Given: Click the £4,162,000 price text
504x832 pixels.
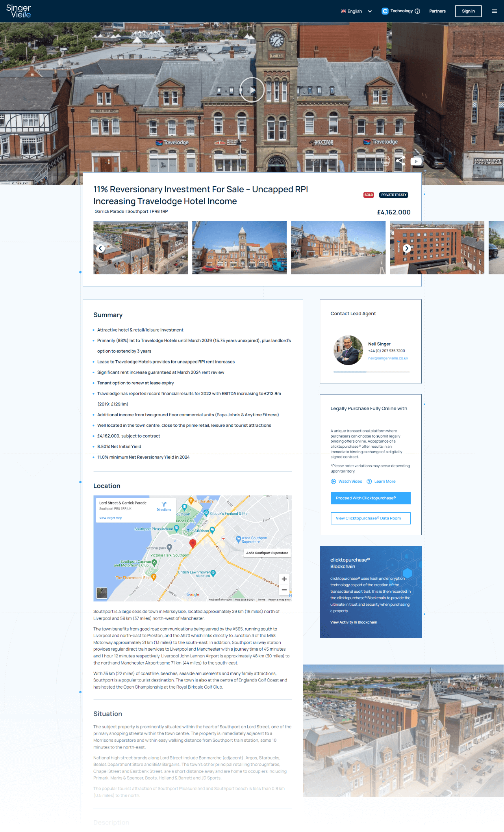Looking at the screenshot, I should coord(394,212).
